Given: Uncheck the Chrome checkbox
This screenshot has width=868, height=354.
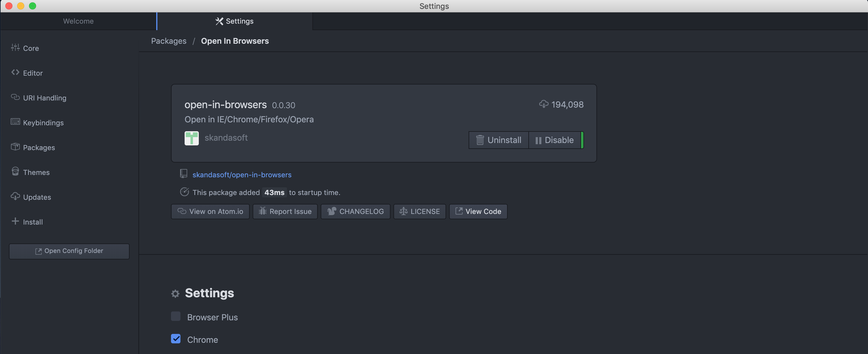Looking at the screenshot, I should click(x=175, y=339).
